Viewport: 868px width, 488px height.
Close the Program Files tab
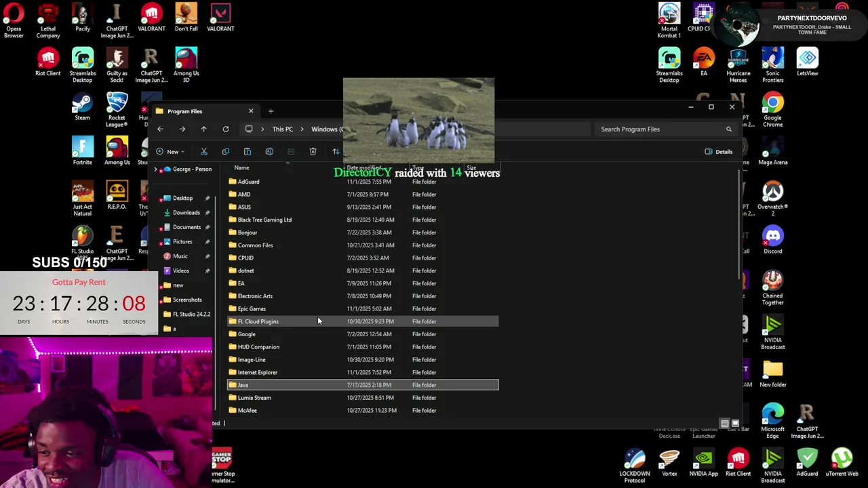(x=251, y=111)
